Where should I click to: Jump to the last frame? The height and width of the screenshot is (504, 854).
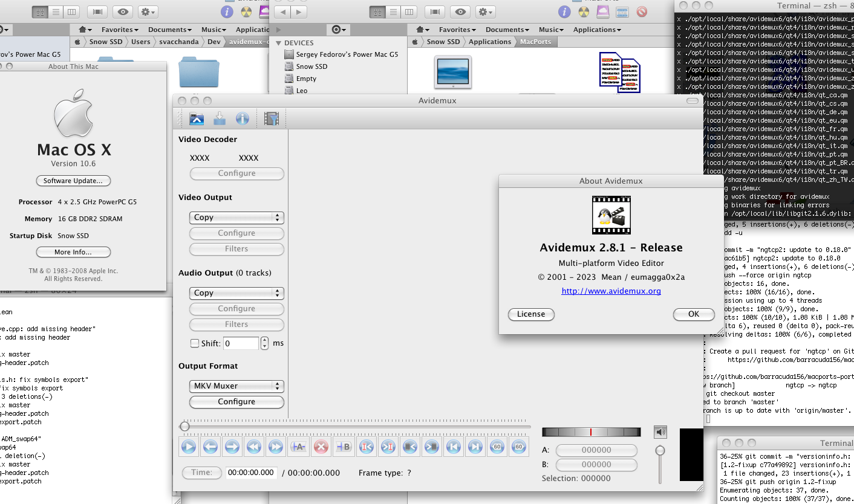(475, 447)
